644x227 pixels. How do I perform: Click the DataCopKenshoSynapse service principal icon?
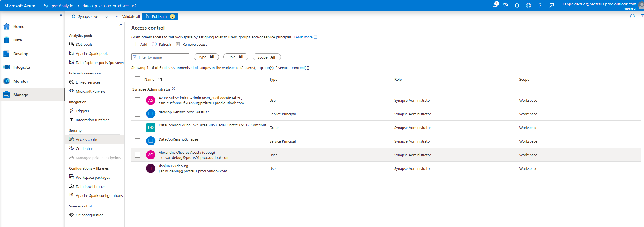pos(151,141)
